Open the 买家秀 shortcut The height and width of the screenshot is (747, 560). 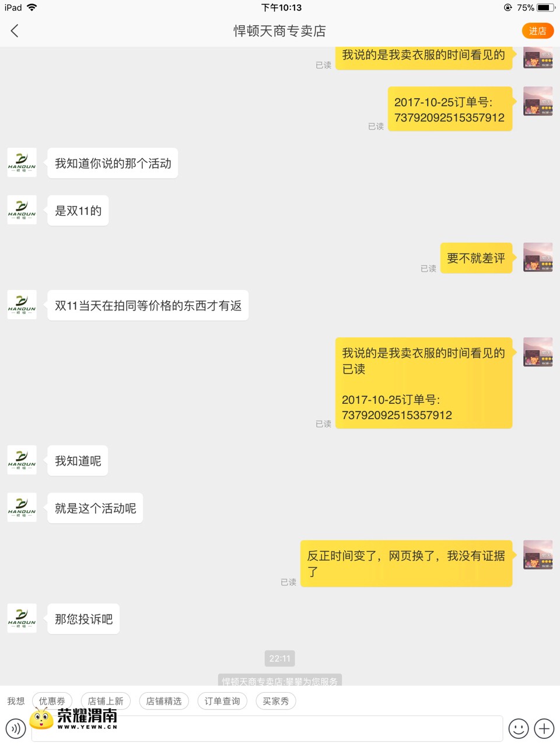click(276, 701)
